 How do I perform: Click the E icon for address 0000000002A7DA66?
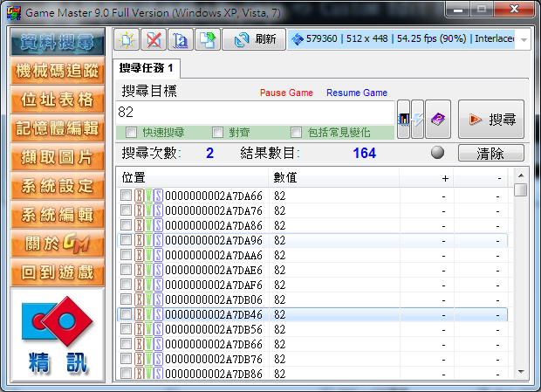[139, 196]
